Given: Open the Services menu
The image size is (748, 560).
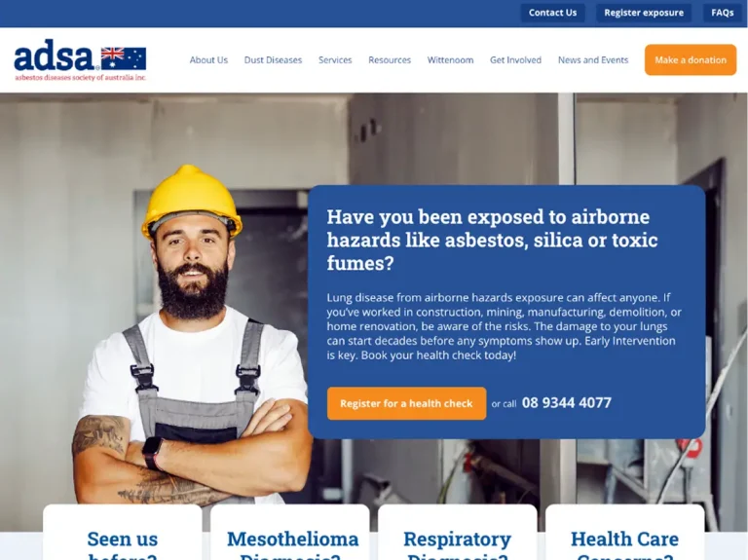Looking at the screenshot, I should [335, 60].
